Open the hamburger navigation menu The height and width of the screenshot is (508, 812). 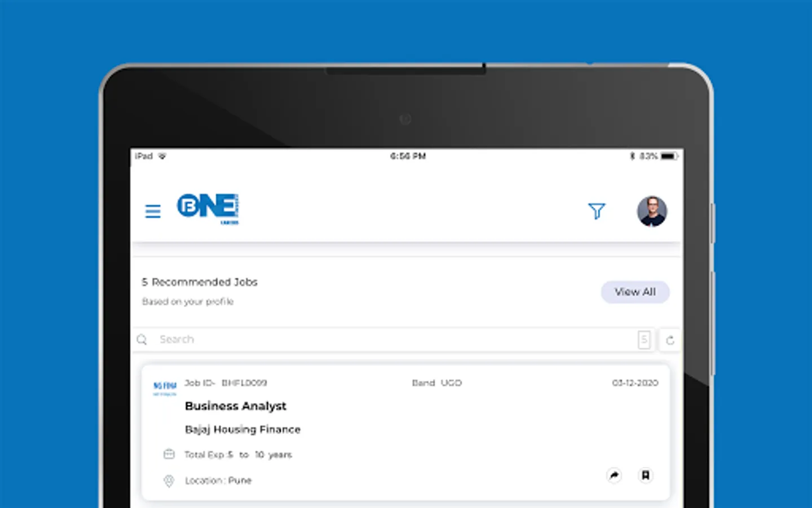coord(153,211)
